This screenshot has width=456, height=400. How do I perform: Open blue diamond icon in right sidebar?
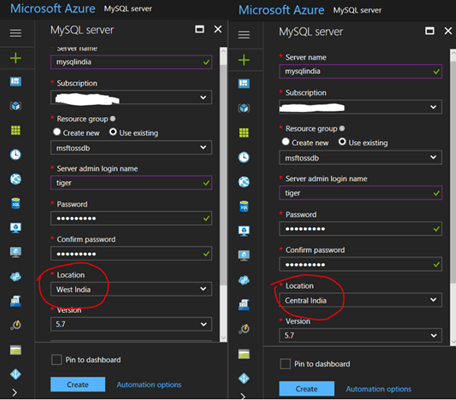tap(244, 378)
